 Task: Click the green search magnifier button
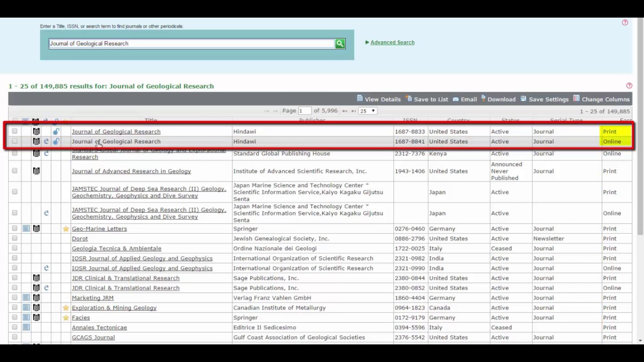tap(340, 44)
